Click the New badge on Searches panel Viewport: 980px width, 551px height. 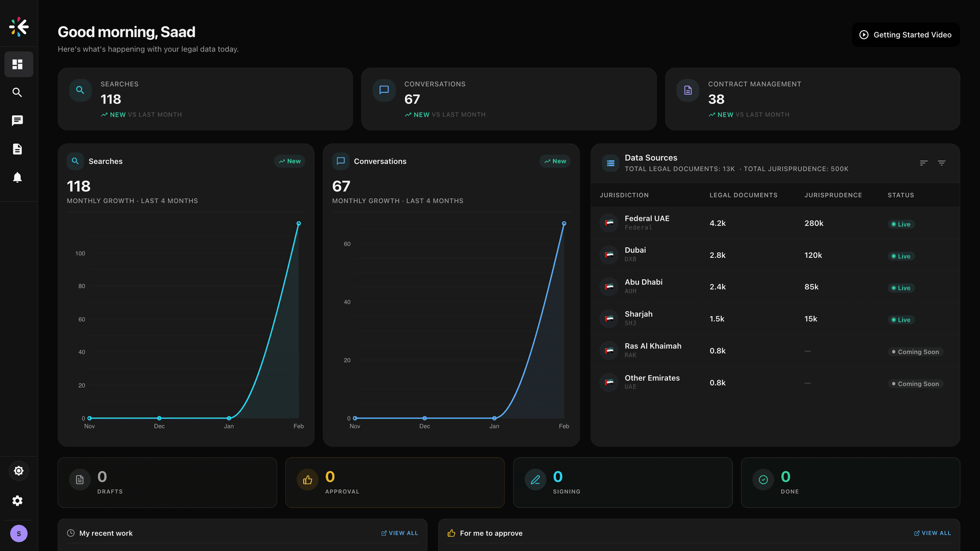click(x=289, y=161)
